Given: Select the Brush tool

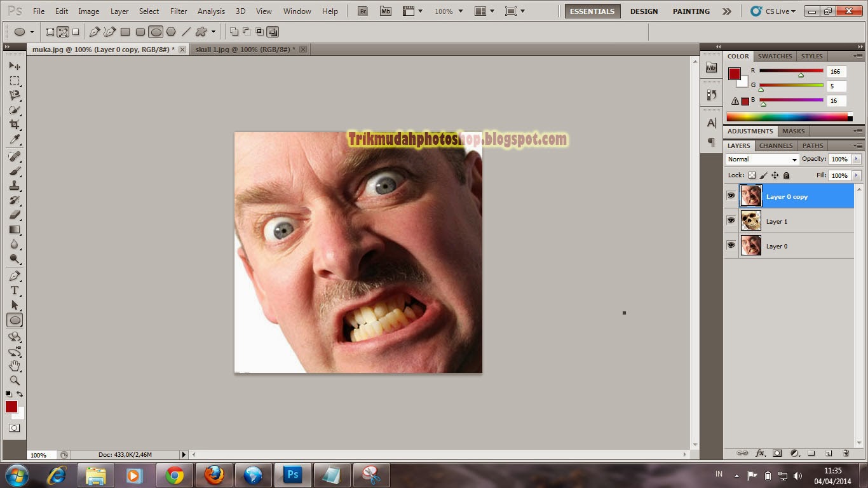Looking at the screenshot, I should 15,171.
